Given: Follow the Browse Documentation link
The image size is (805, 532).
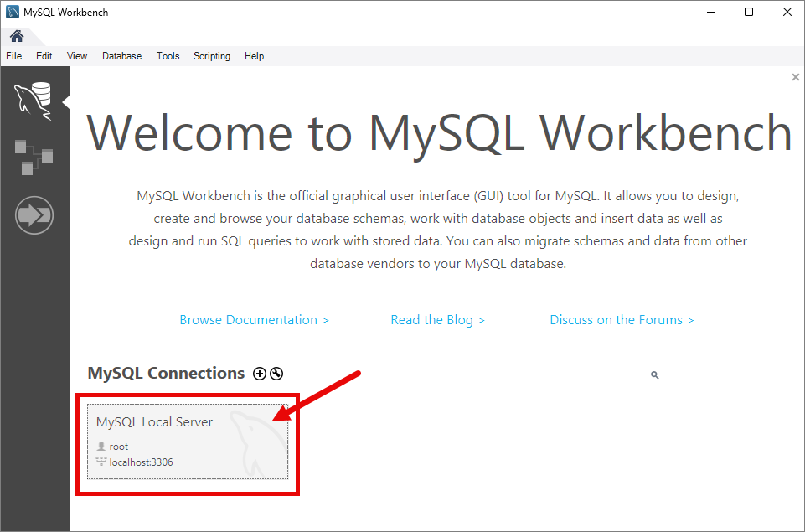Looking at the screenshot, I should pos(254,320).
